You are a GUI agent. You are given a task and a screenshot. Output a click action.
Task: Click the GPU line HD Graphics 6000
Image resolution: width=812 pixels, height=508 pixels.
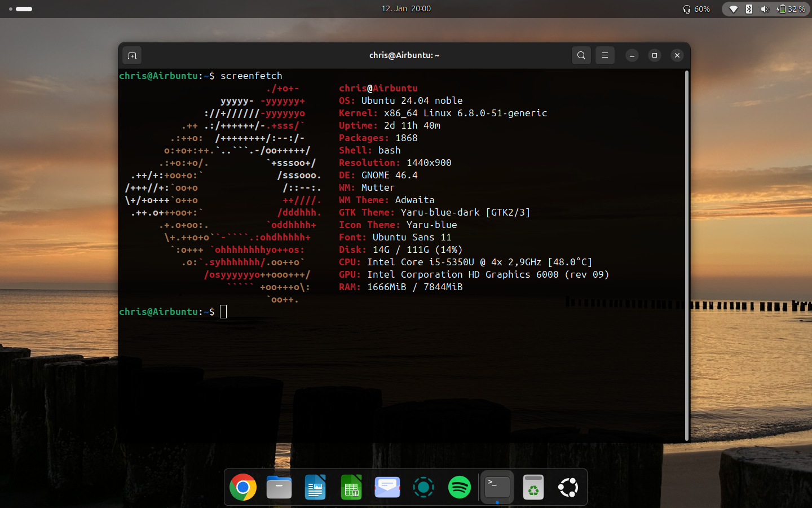pyautogui.click(x=474, y=274)
